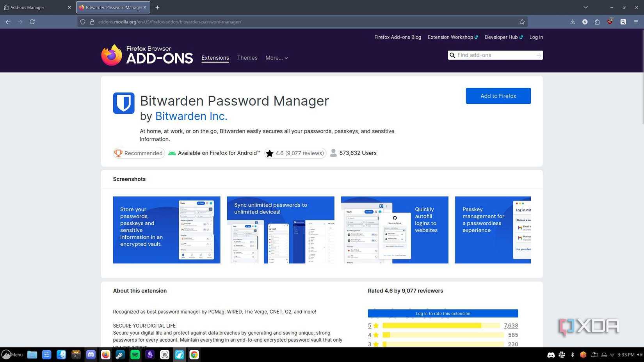
Task: Open the 585 four-star count link
Action: click(x=513, y=335)
